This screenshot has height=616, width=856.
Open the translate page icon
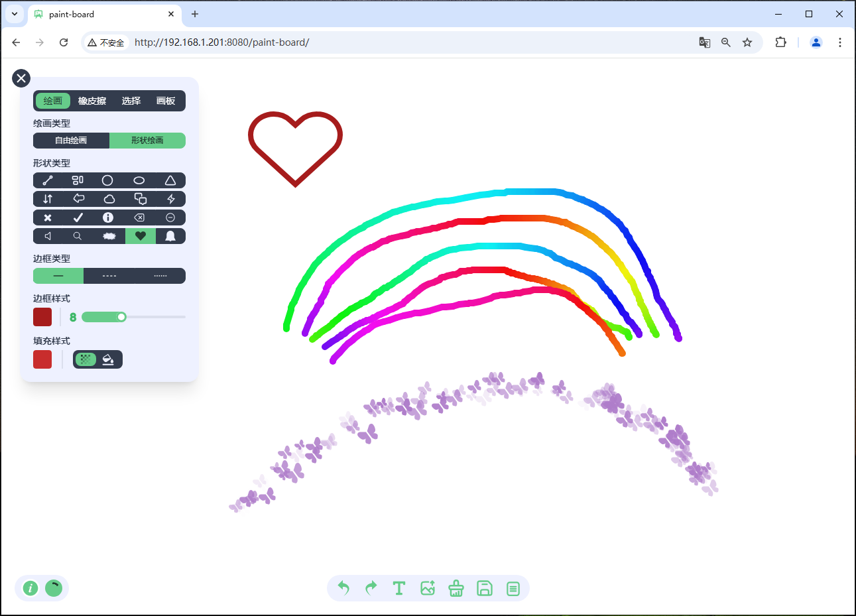coord(705,42)
